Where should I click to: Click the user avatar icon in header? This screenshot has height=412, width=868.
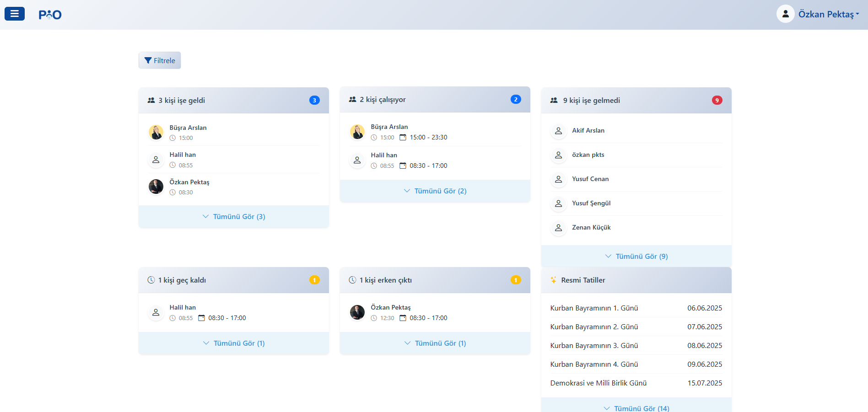785,14
